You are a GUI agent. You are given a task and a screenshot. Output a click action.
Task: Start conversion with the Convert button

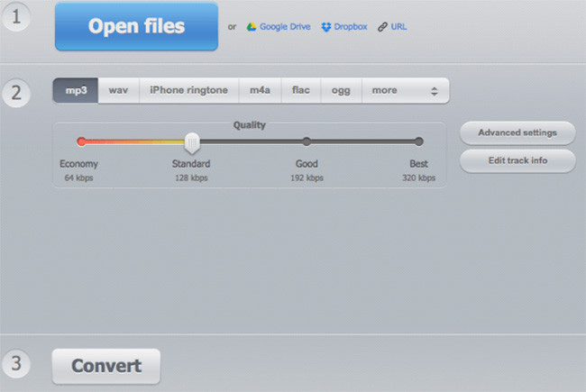106,366
